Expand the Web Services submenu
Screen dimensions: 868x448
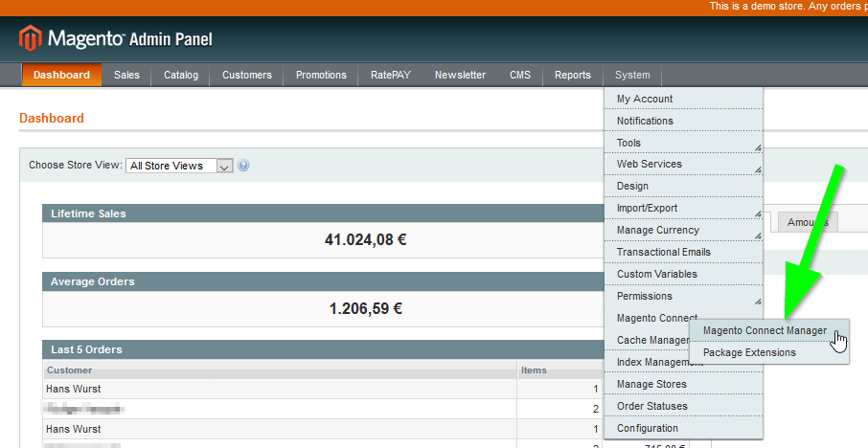pos(683,165)
